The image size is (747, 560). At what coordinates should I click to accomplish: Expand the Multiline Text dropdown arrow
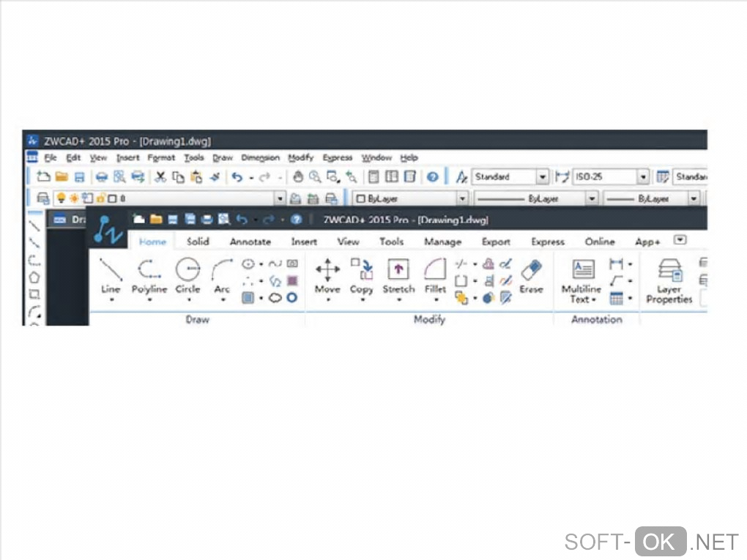594,300
